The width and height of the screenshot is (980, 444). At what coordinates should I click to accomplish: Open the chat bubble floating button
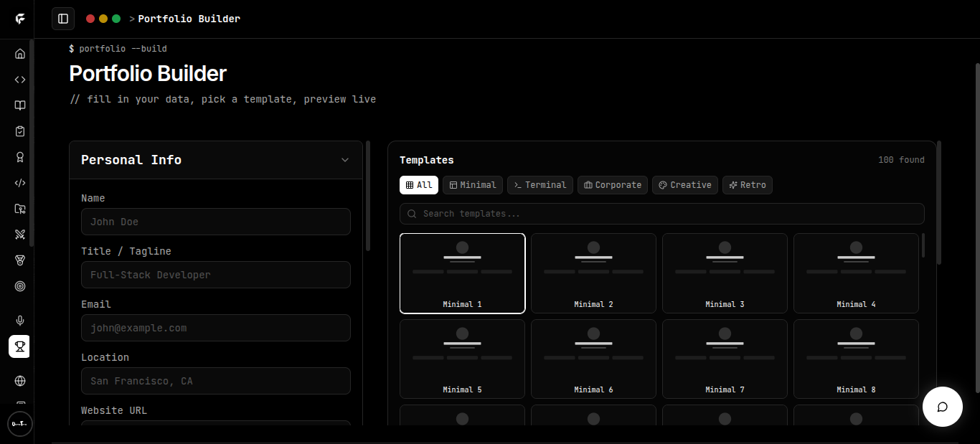[x=943, y=407]
